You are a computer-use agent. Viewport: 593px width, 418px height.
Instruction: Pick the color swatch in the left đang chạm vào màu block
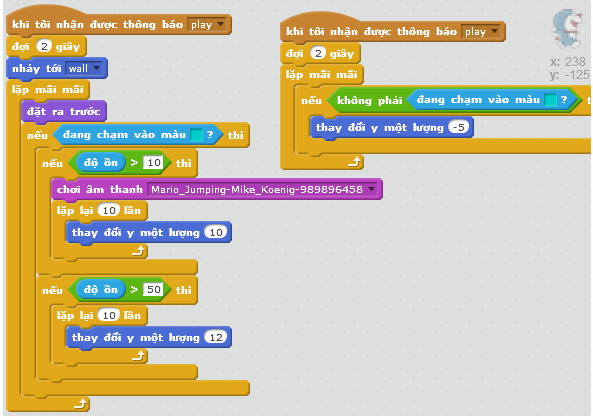tap(196, 135)
